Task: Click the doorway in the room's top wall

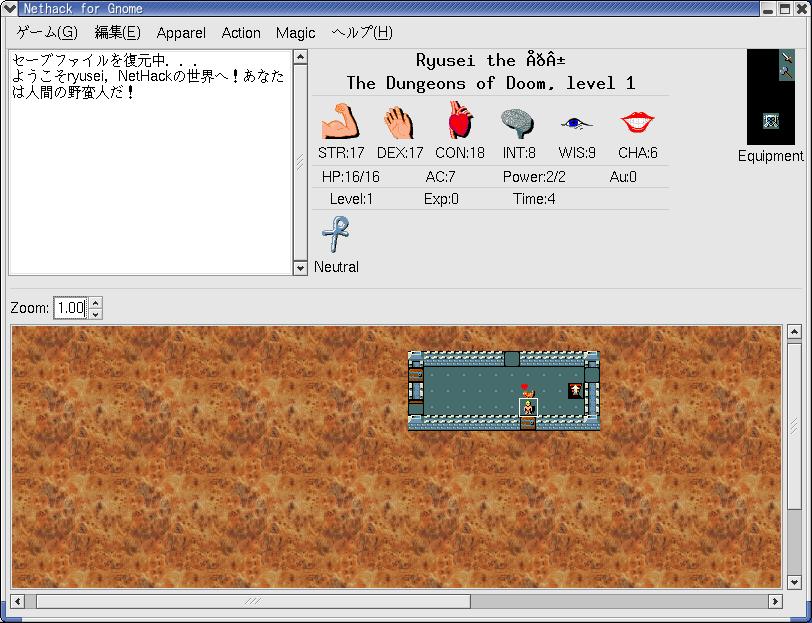Action: tap(512, 359)
